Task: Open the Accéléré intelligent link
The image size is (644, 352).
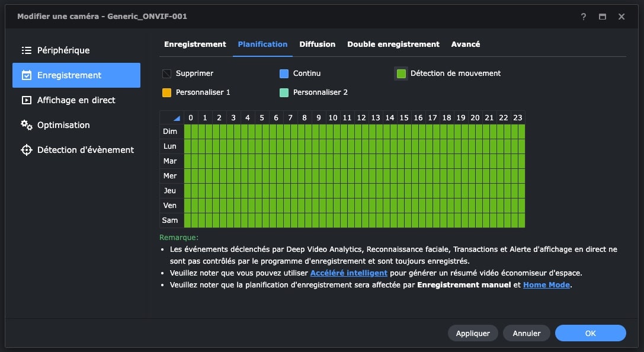Action: (349, 273)
